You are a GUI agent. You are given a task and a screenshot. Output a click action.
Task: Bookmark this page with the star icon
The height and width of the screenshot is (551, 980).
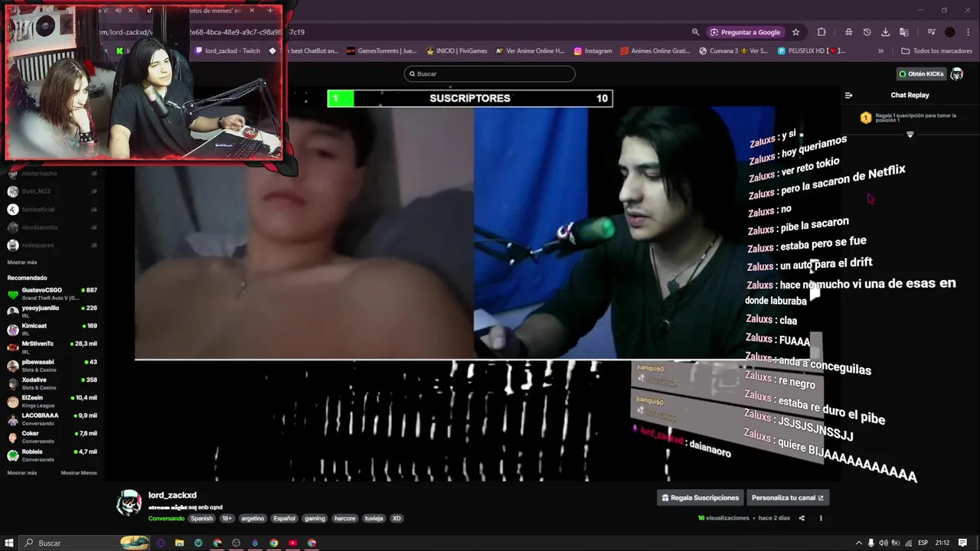click(796, 32)
